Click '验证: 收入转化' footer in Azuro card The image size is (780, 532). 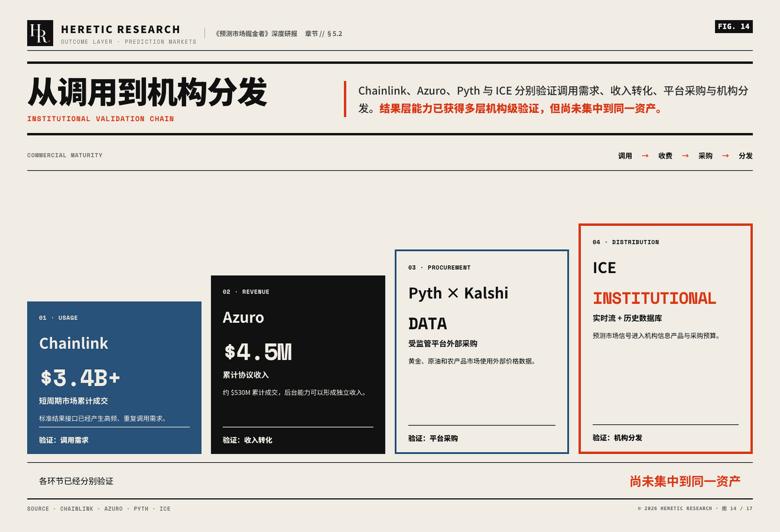click(x=247, y=440)
